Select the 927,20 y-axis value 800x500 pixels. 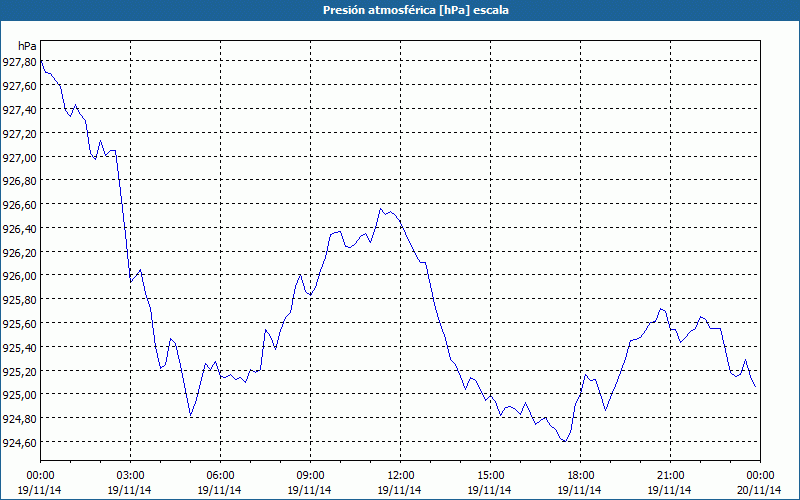click(x=20, y=134)
